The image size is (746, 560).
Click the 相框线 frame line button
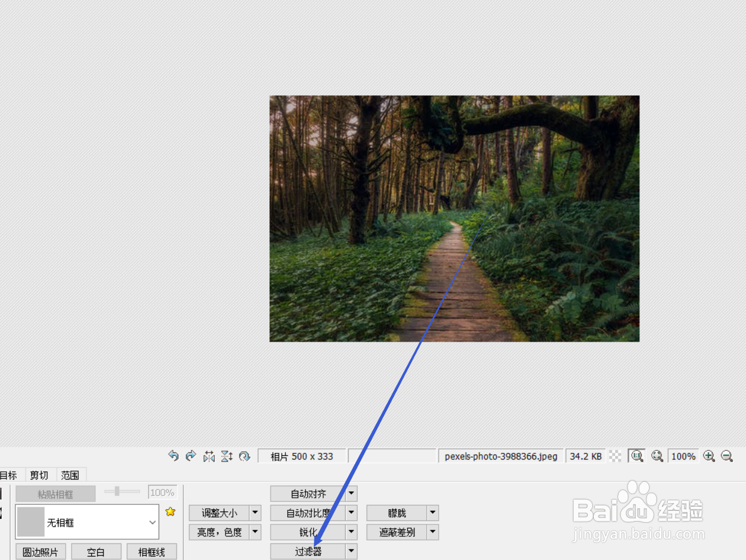[152, 552]
